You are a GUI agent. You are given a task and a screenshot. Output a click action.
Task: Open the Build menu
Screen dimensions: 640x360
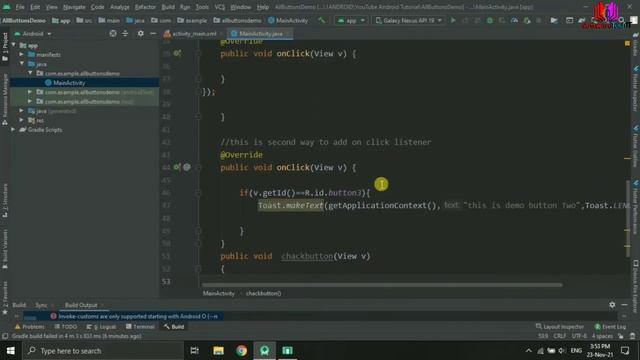tap(168, 7)
